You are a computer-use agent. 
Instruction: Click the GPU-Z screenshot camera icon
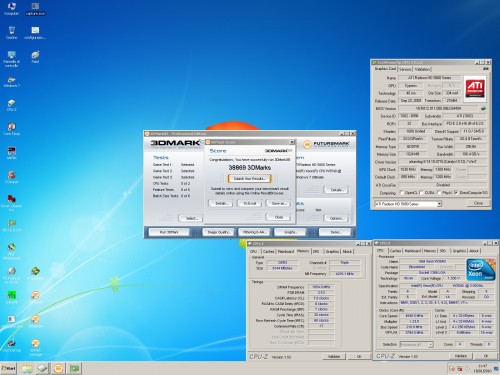(486, 69)
